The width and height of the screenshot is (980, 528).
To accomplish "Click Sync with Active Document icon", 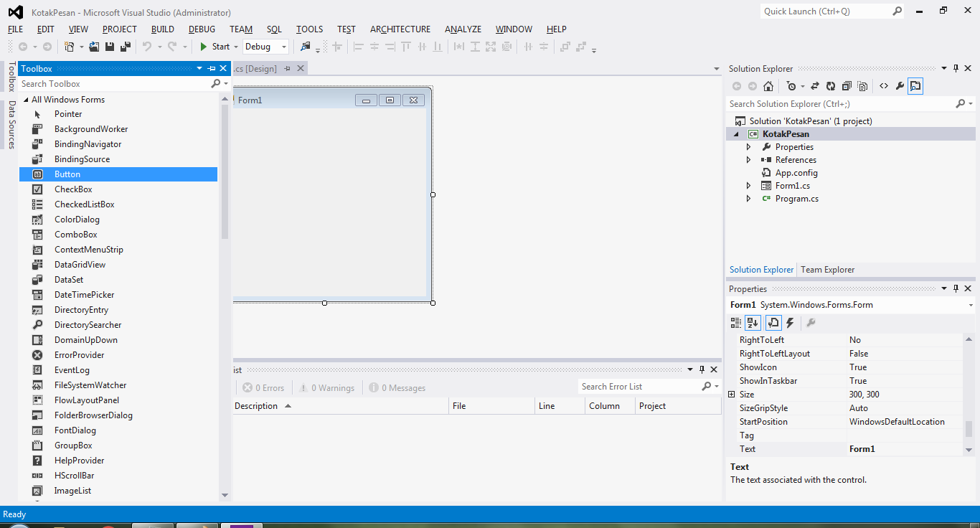I will pos(815,86).
